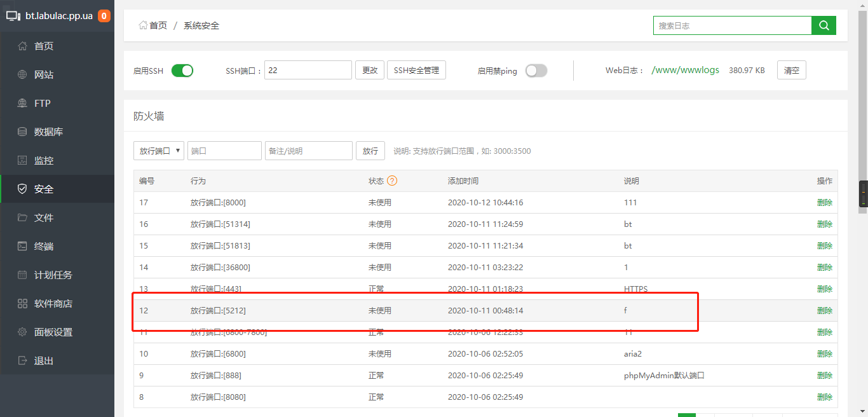Viewport: 868px width, 417px height.
Task: Open the Software Store grid icon
Action: [22, 304]
